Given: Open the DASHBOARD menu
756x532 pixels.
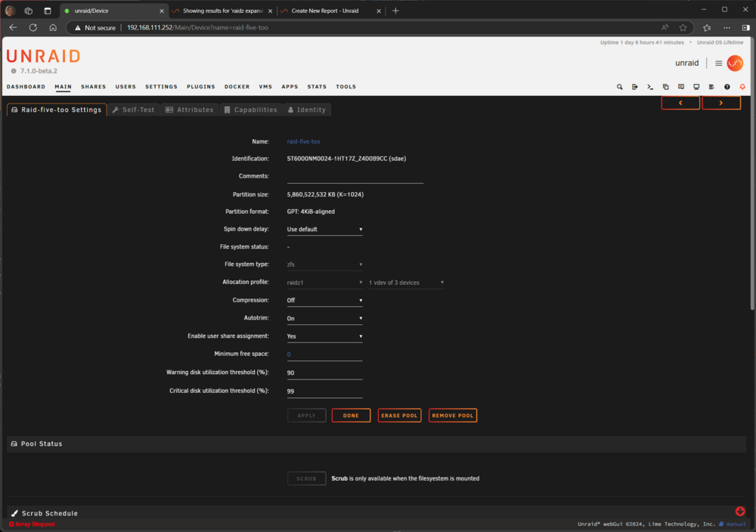Looking at the screenshot, I should pyautogui.click(x=26, y=87).
